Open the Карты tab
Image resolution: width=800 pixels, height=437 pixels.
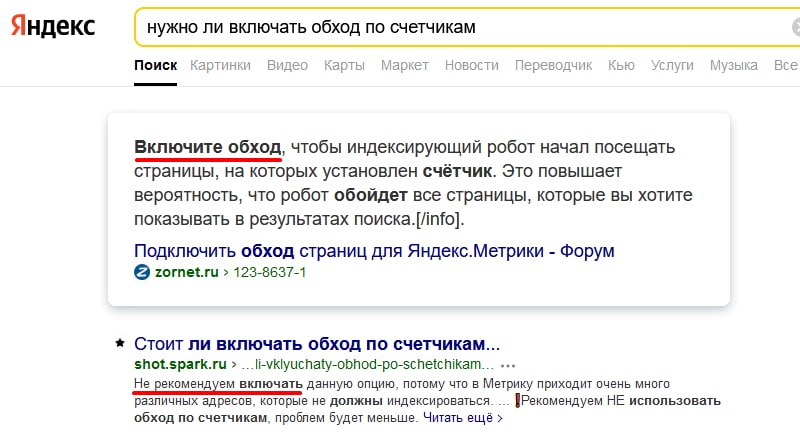[x=344, y=66]
